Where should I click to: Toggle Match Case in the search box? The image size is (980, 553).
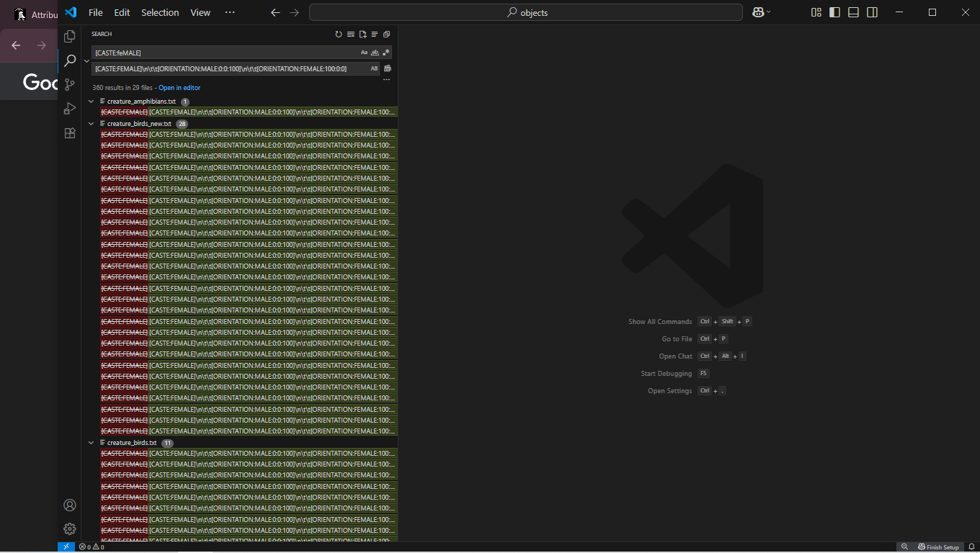pyautogui.click(x=364, y=53)
